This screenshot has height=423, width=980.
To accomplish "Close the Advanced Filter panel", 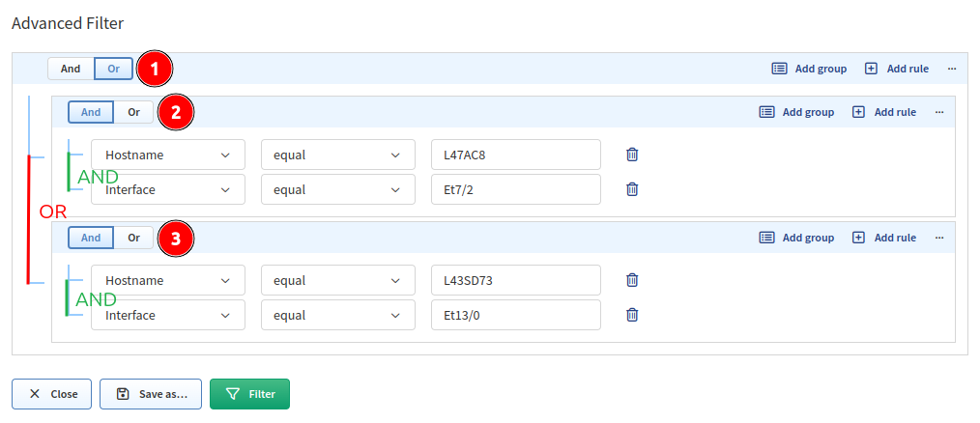I will (x=52, y=394).
